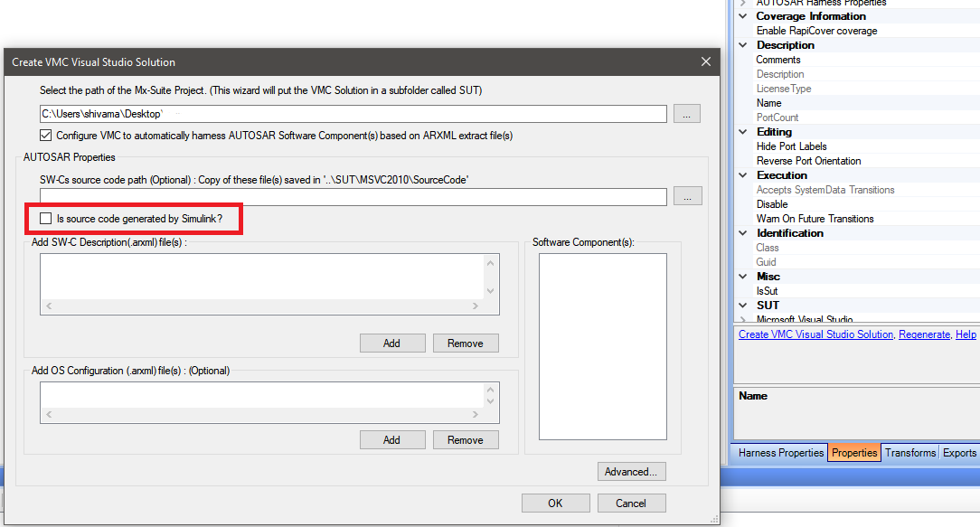Click the Software Component(s) list box
The image size is (980, 527).
pos(602,346)
